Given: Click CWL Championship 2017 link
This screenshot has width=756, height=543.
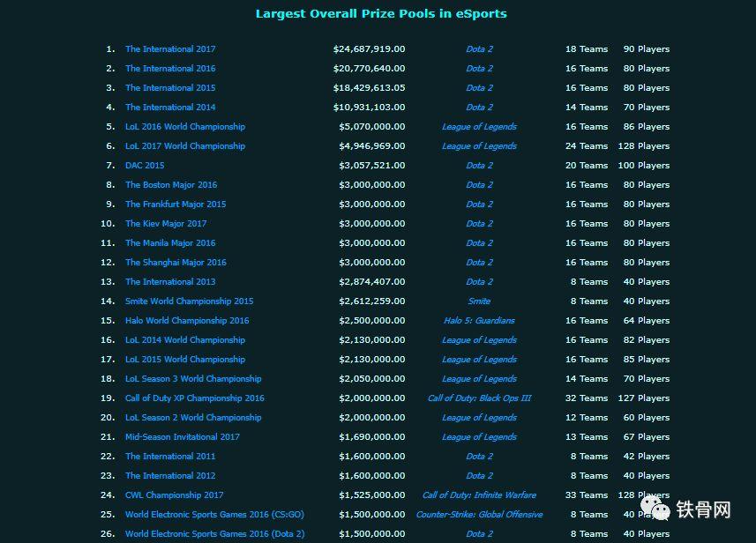Looking at the screenshot, I should pos(174,495).
